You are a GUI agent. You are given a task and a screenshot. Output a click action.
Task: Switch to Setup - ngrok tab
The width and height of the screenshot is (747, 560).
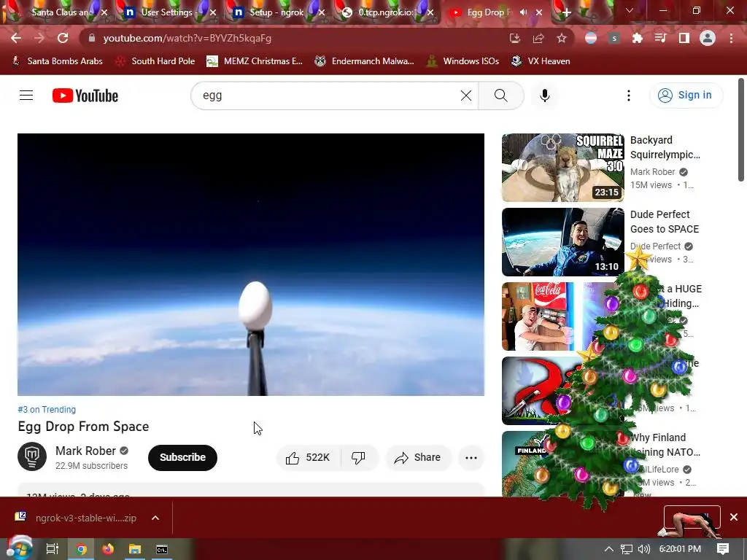coord(276,12)
